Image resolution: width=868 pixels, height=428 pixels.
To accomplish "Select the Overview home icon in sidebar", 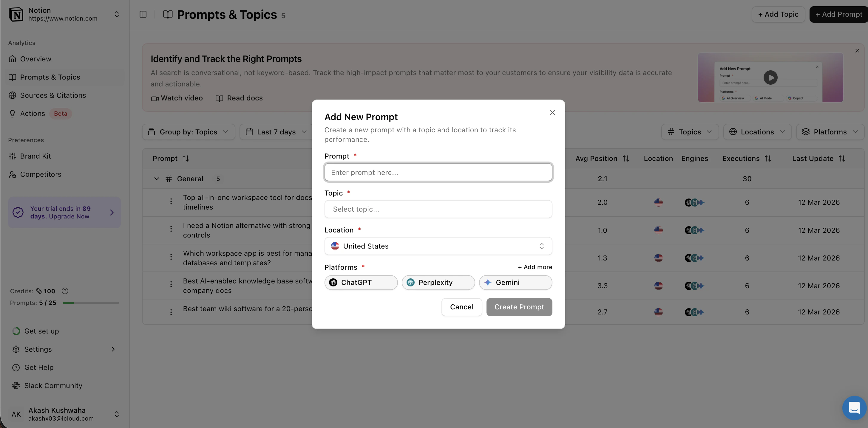I will [x=13, y=59].
